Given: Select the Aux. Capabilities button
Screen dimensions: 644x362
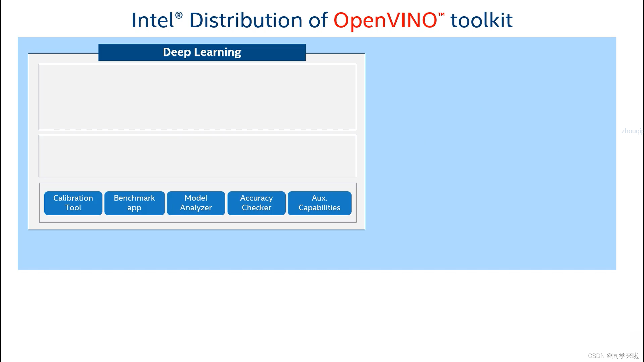Looking at the screenshot, I should point(319,203).
